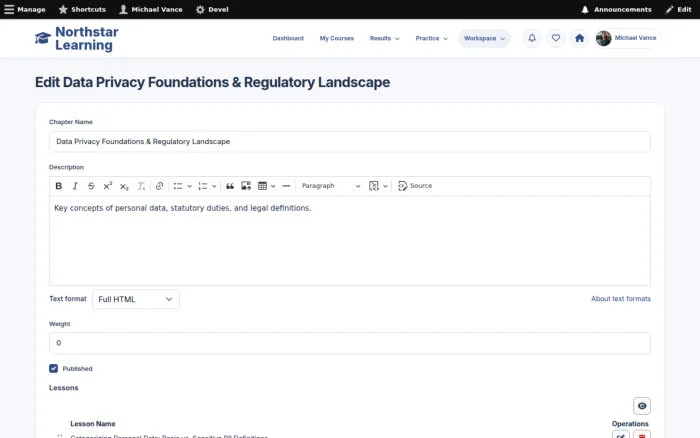
Task: Apply strikethrough formatting
Action: coord(91,186)
